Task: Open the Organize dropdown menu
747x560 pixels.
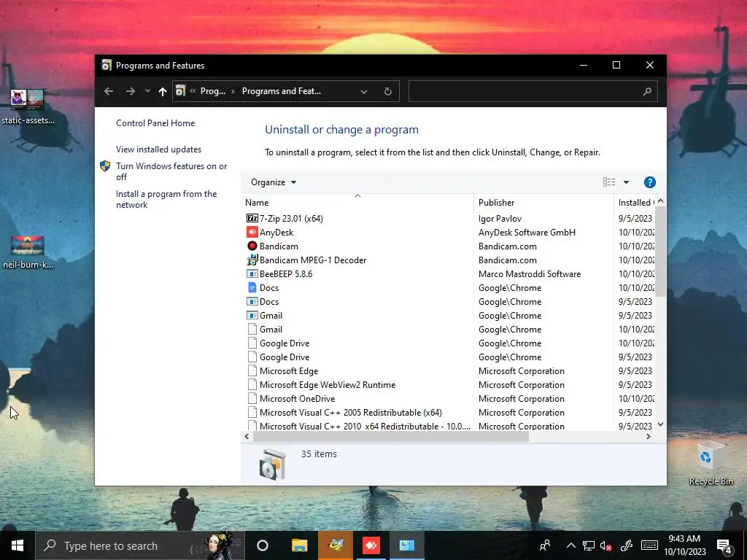Action: tap(274, 182)
